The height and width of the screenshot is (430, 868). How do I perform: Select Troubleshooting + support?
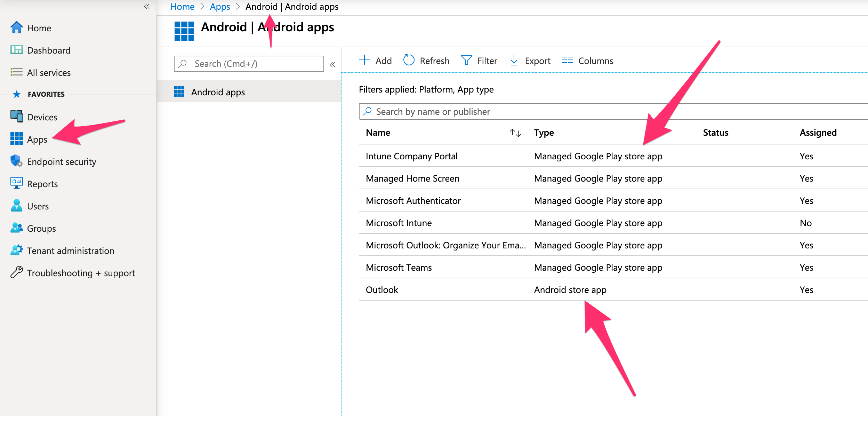[x=81, y=273]
